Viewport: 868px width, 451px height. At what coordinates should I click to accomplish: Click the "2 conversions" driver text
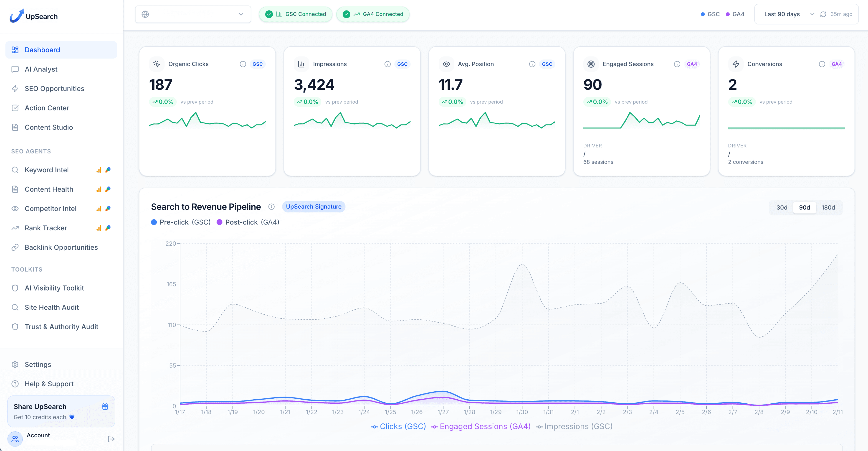tap(745, 162)
